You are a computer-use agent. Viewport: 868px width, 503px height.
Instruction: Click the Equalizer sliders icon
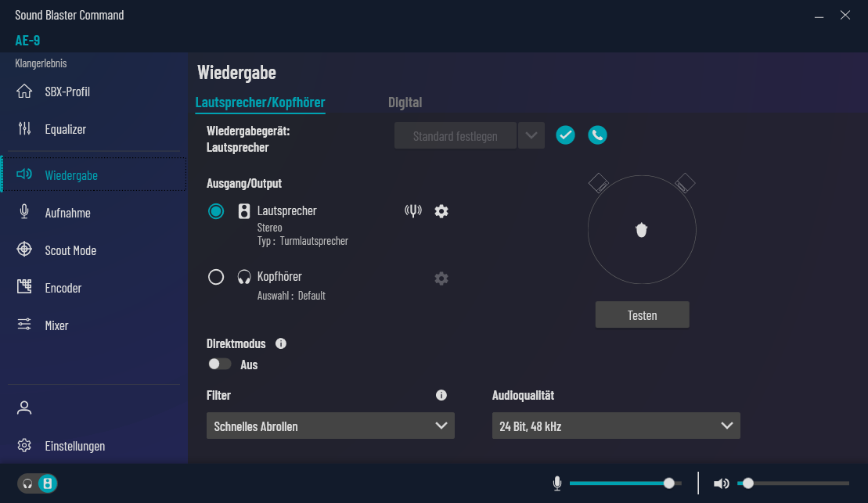pyautogui.click(x=24, y=128)
